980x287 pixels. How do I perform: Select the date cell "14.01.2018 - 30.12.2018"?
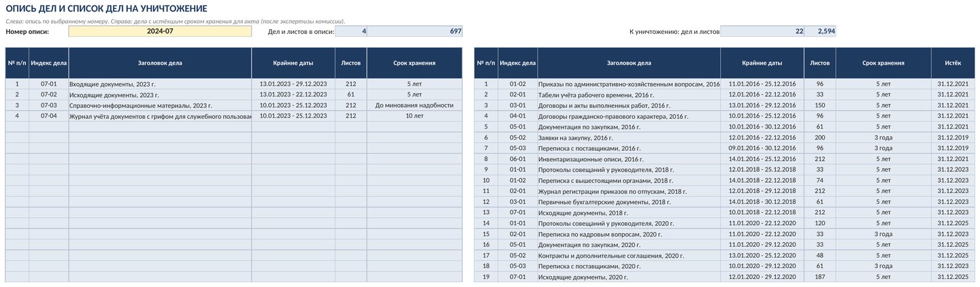point(762,202)
